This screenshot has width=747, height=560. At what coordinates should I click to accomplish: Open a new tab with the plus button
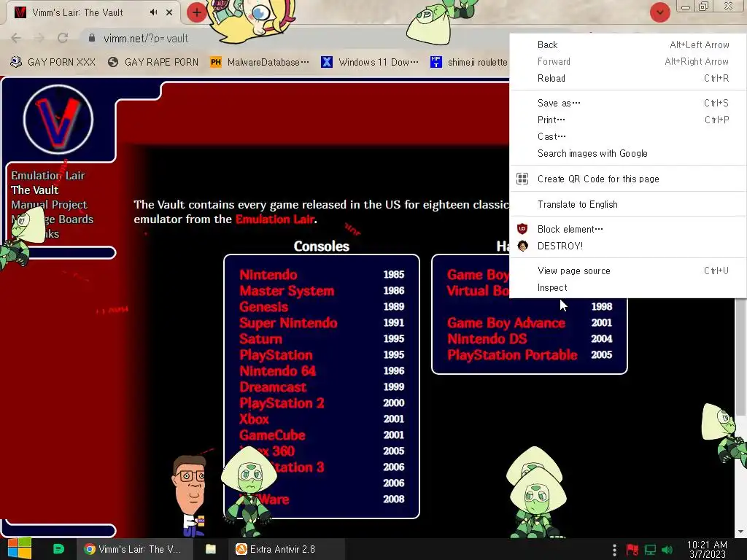pos(197,12)
